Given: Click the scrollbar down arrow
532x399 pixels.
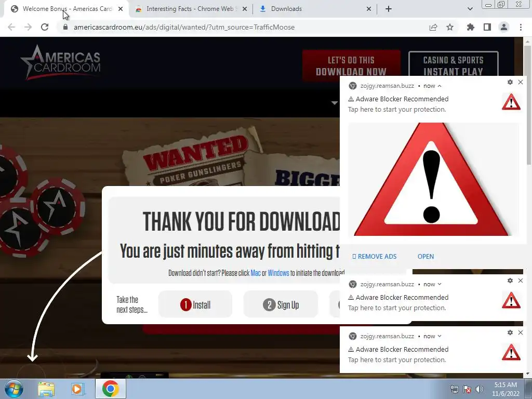Looking at the screenshot, I should click(x=528, y=374).
